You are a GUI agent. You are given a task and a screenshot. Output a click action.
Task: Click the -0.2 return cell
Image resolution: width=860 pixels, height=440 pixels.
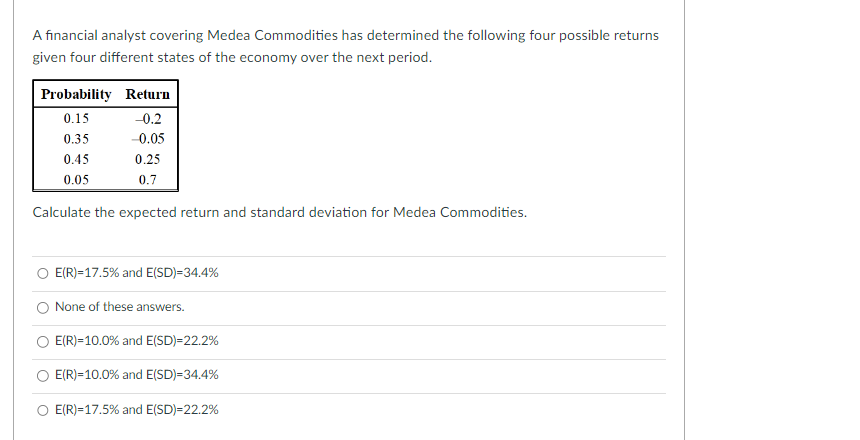(x=148, y=118)
